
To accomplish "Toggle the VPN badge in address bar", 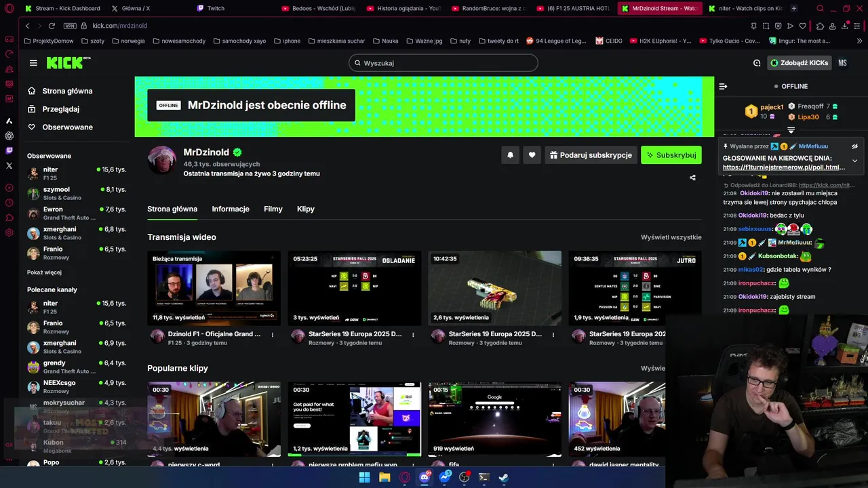I will pyautogui.click(x=70, y=26).
